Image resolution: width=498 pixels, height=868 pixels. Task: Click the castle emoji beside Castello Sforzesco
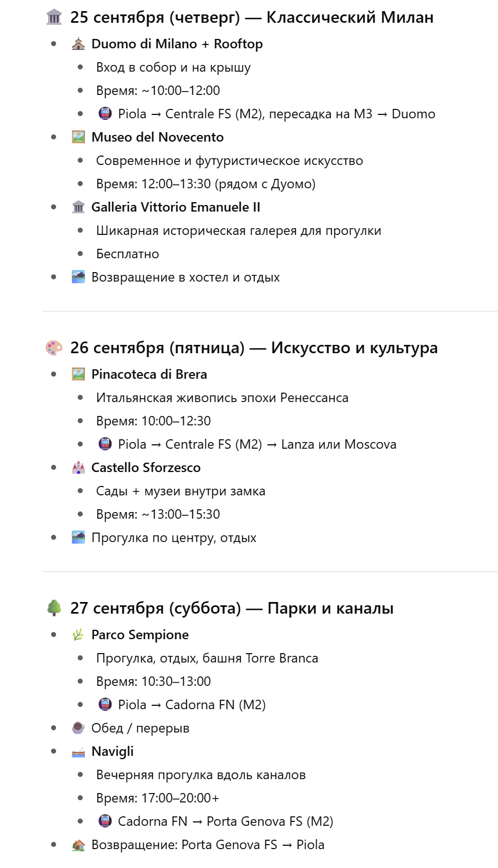click(78, 468)
